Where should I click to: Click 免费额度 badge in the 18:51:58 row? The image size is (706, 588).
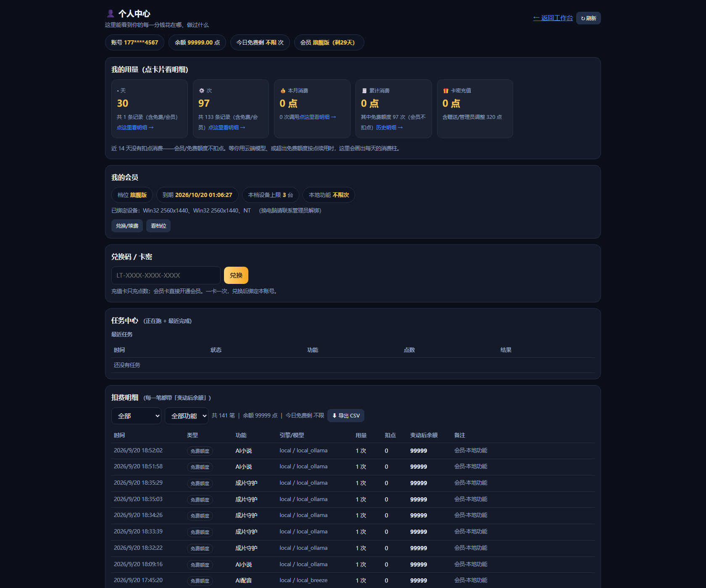coord(200,467)
